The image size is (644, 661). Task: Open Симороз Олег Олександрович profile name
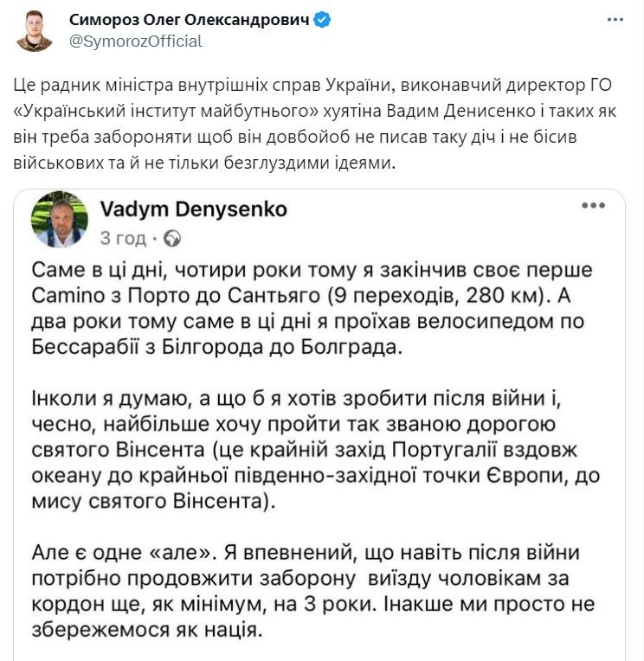coord(189,20)
